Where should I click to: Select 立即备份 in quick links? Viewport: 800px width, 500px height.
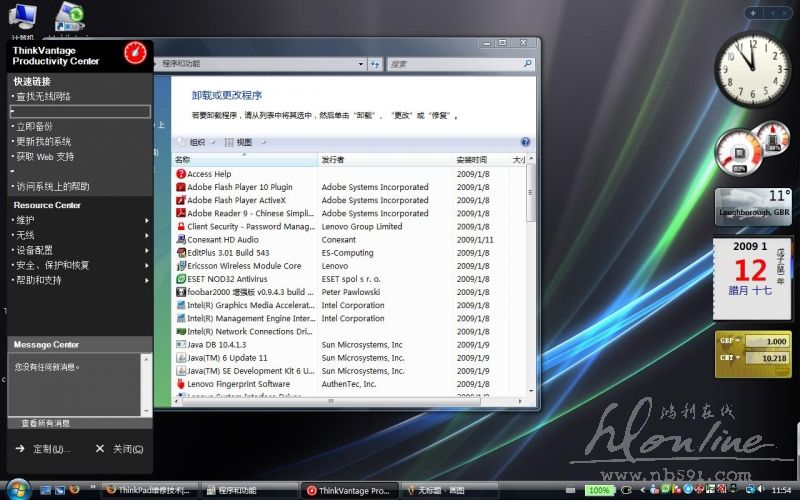[35, 127]
